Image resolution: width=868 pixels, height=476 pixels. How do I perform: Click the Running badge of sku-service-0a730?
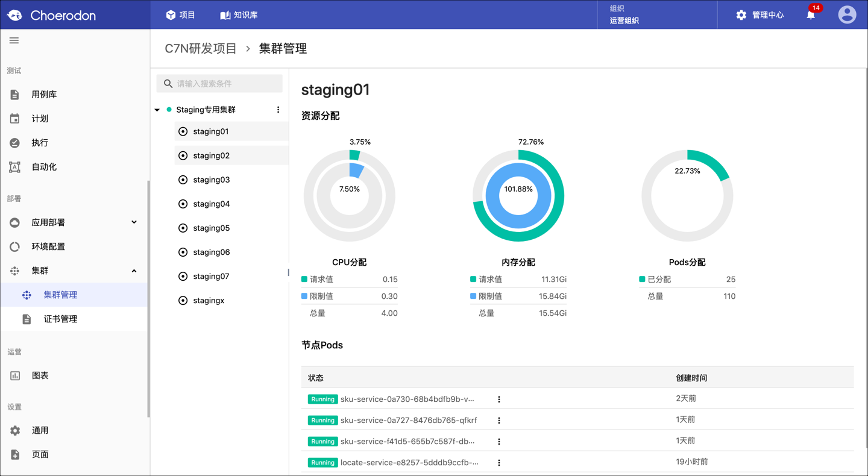point(322,399)
